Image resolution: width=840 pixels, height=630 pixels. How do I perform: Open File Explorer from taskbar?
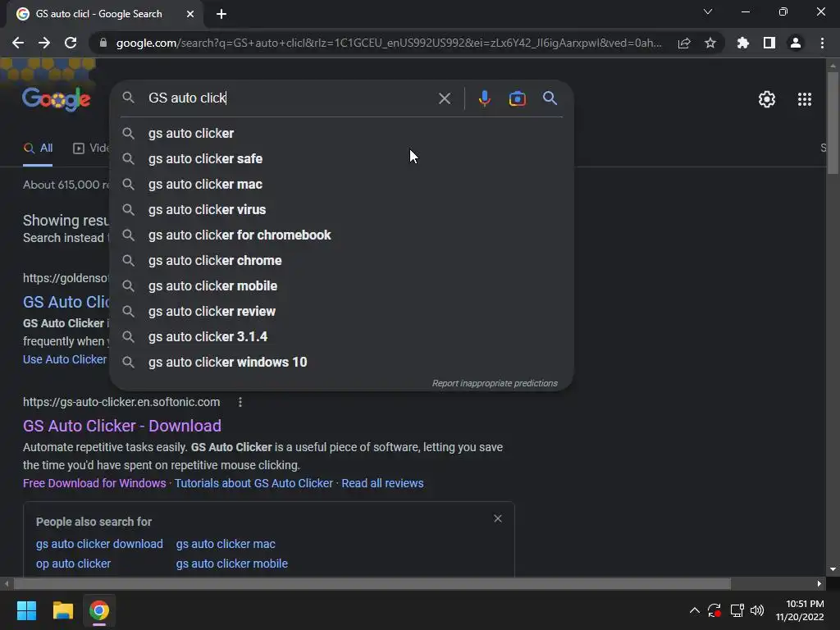tap(62, 610)
